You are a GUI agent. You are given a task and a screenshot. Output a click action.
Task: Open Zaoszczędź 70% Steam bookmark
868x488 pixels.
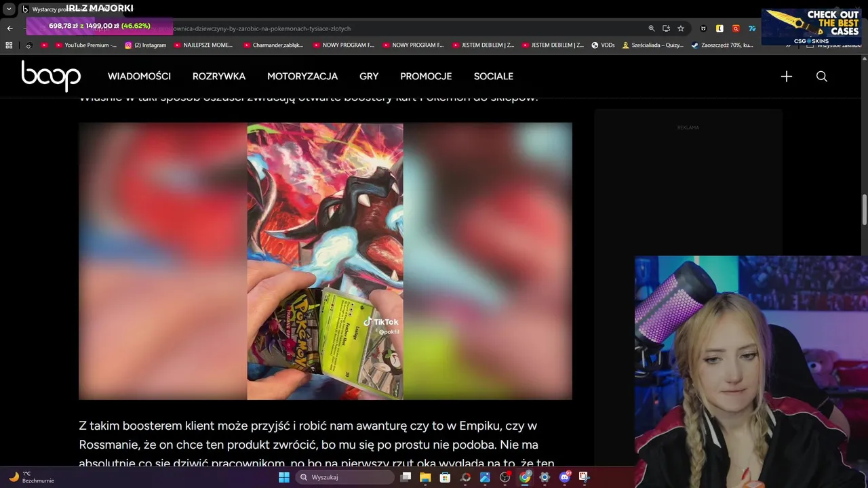(722, 45)
